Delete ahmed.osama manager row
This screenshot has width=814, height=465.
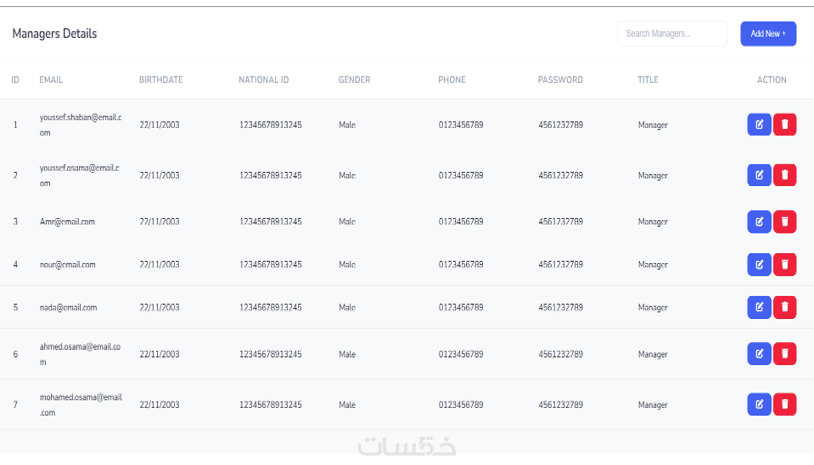785,354
